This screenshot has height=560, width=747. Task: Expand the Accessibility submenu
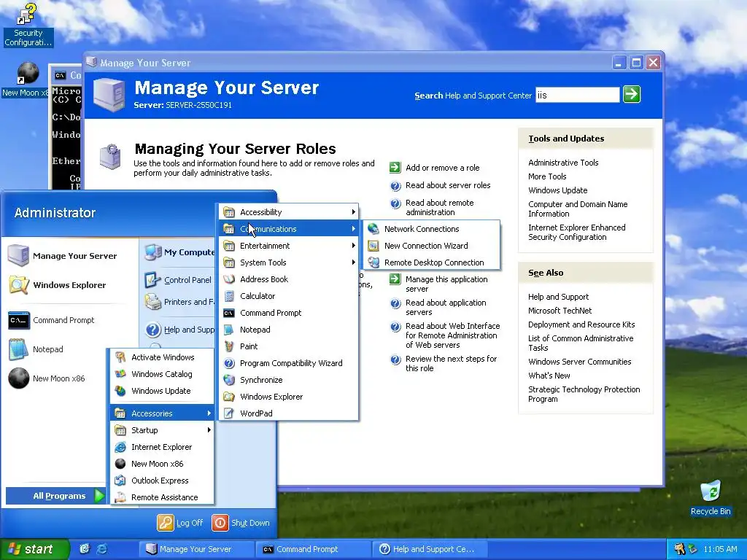tap(288, 212)
